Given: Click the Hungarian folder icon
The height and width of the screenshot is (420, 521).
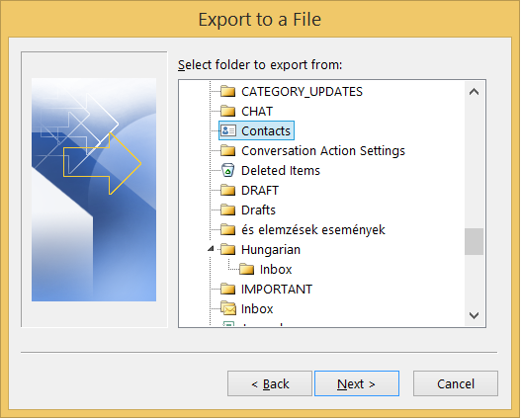Looking at the screenshot, I should click(x=228, y=249).
